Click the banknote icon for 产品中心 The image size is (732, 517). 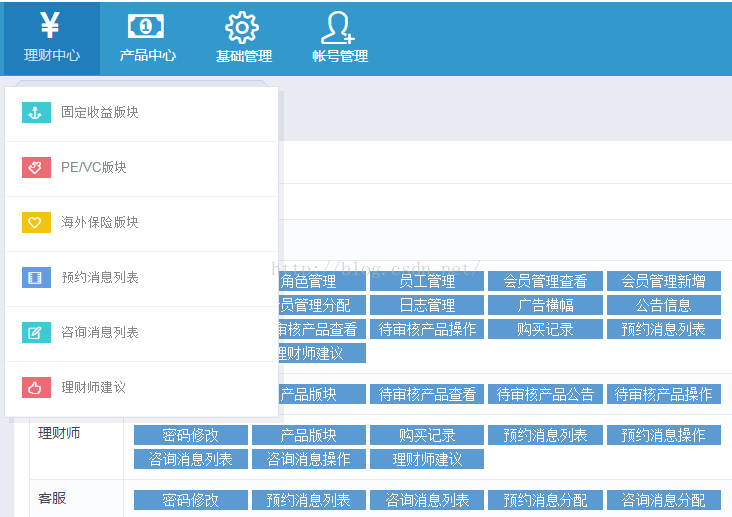click(146, 26)
